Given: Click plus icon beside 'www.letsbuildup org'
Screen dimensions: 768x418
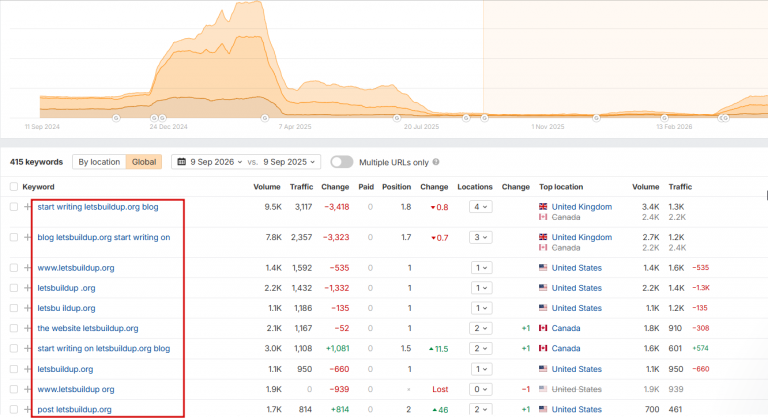Looking at the screenshot, I should click(x=27, y=389).
